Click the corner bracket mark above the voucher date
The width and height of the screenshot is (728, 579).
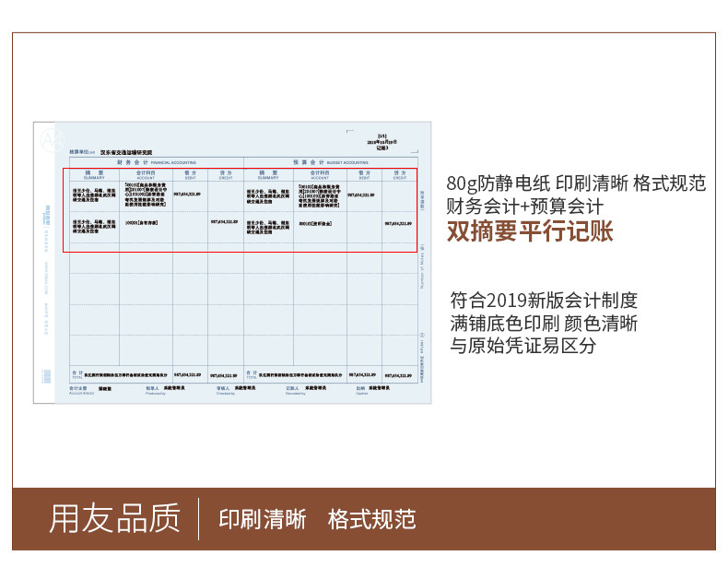coord(350,131)
